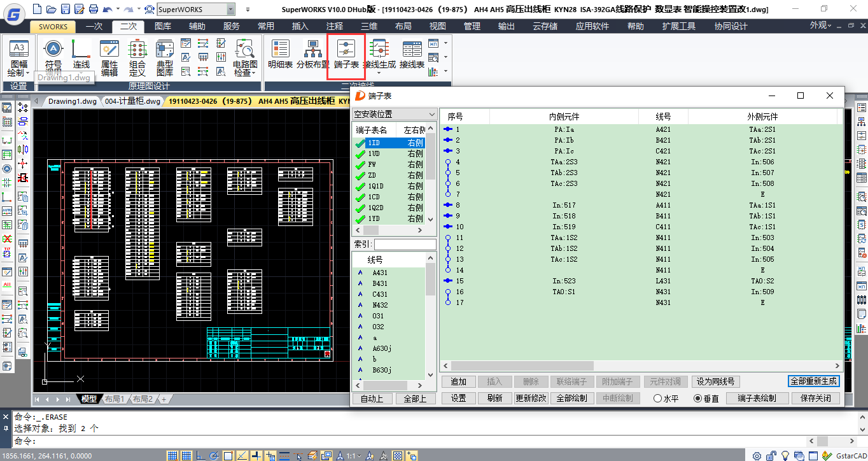Screen dimensions: 868x461
Task: Click the Save icon in quick toolbar
Action: click(x=64, y=9)
